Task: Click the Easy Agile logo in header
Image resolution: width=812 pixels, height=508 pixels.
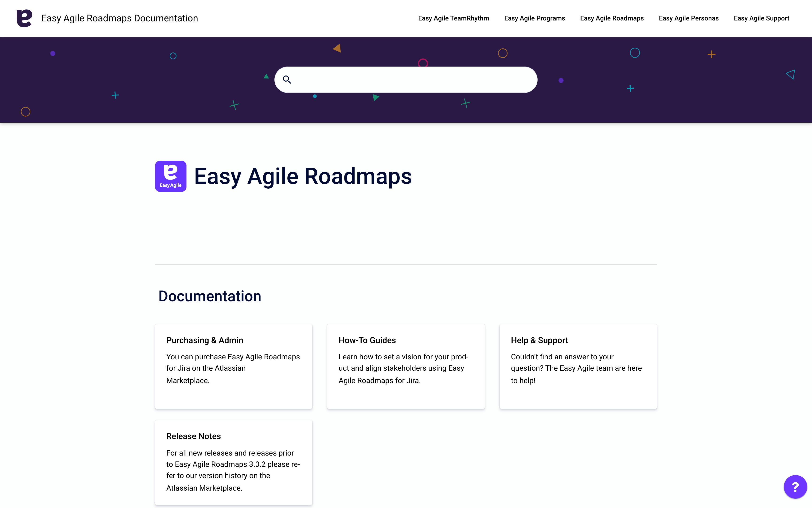Action: click(24, 18)
